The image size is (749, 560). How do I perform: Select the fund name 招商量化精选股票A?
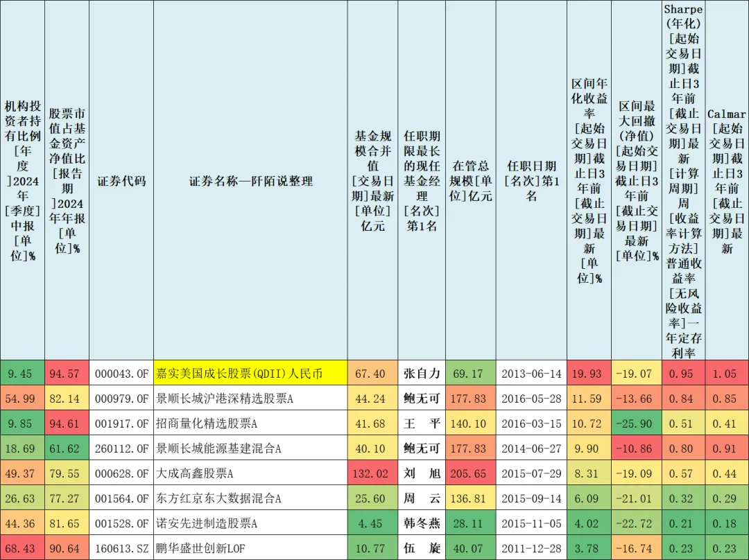click(x=207, y=423)
